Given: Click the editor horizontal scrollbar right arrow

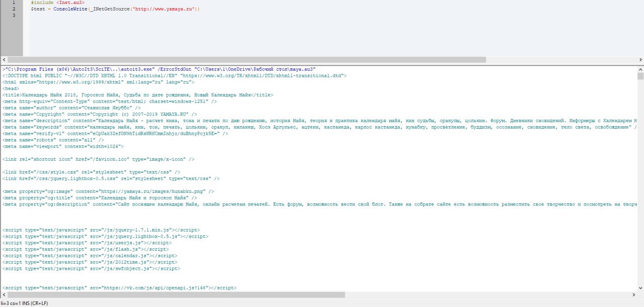Looking at the screenshot, I should [640, 59].
